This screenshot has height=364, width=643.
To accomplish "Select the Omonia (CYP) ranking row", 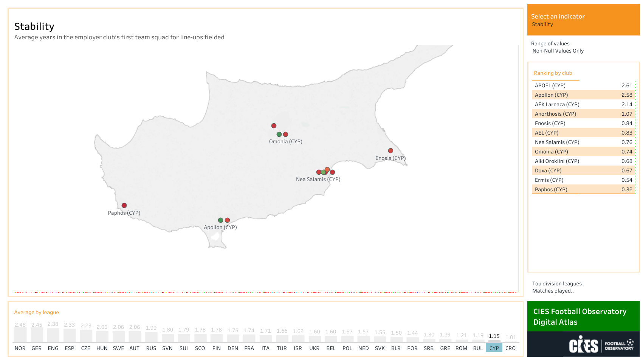I will coord(583,152).
